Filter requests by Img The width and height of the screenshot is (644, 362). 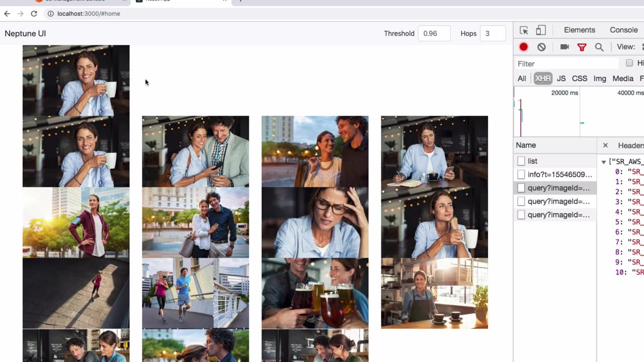click(x=600, y=78)
